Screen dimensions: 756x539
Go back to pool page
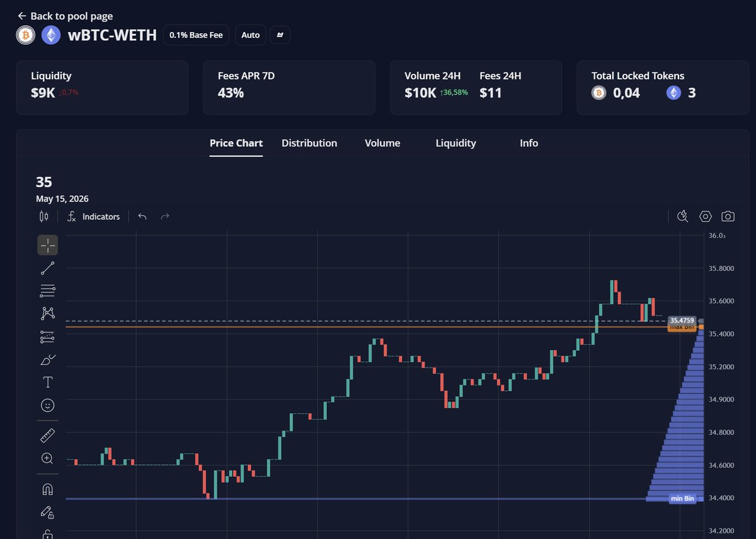66,16
